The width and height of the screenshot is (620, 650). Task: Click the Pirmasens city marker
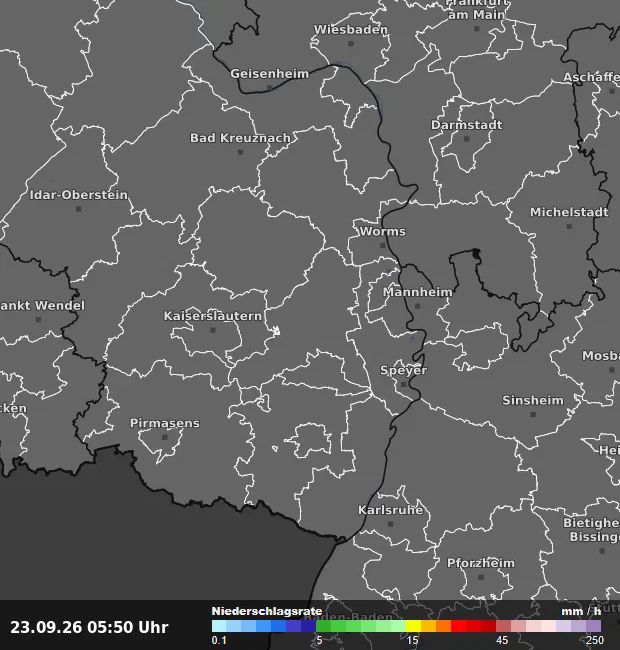click(165, 437)
